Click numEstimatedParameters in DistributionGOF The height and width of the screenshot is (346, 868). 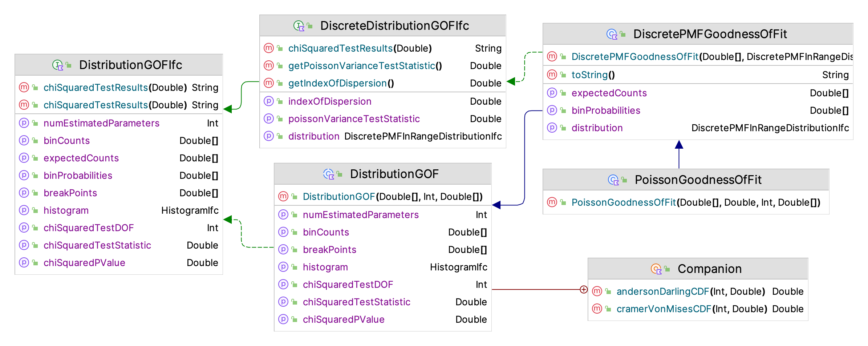361,215
